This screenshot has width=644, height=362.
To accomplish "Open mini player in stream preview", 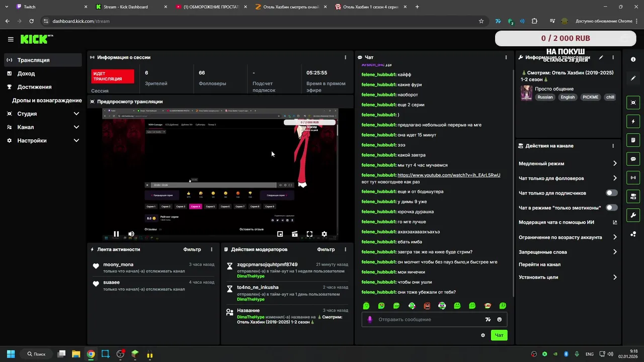I will click(x=280, y=234).
